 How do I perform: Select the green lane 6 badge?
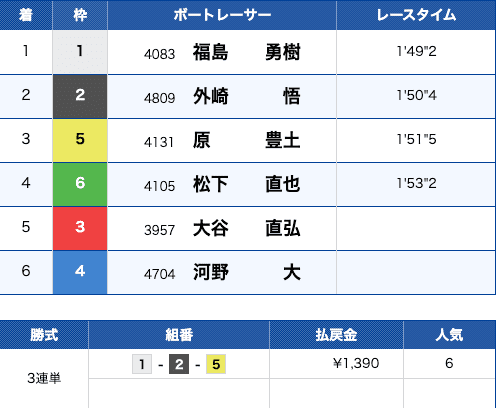click(x=80, y=184)
